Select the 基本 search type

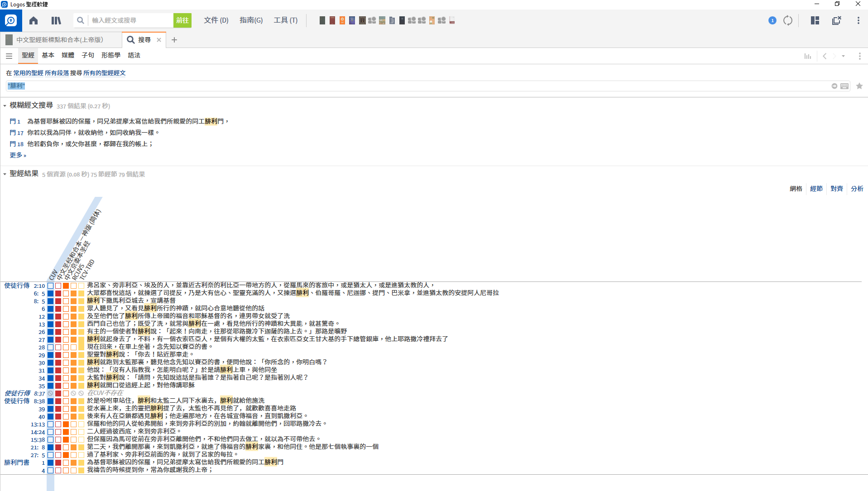tap(48, 55)
